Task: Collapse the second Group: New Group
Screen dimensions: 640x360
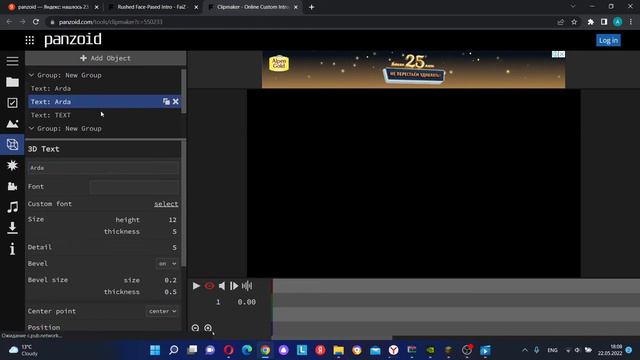Action: pos(31,128)
